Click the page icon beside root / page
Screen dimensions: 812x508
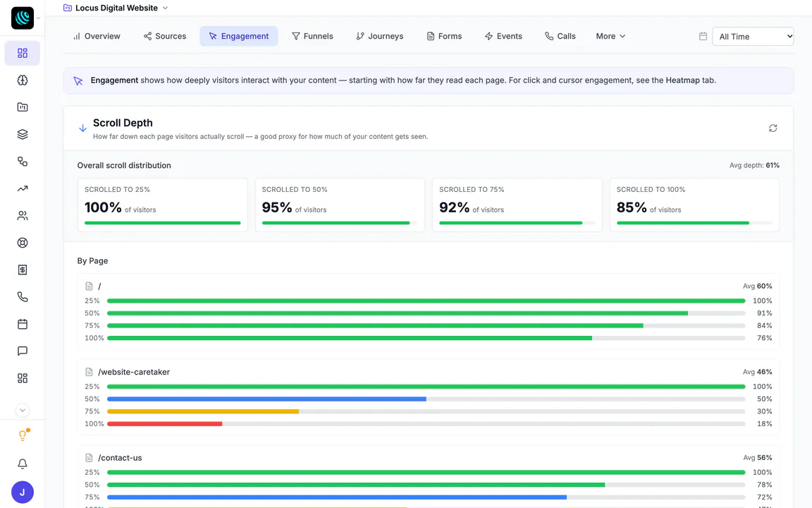89,286
